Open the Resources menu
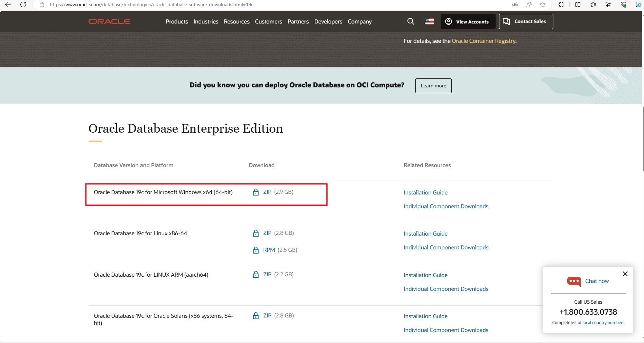This screenshot has width=644, height=343. 237,21
